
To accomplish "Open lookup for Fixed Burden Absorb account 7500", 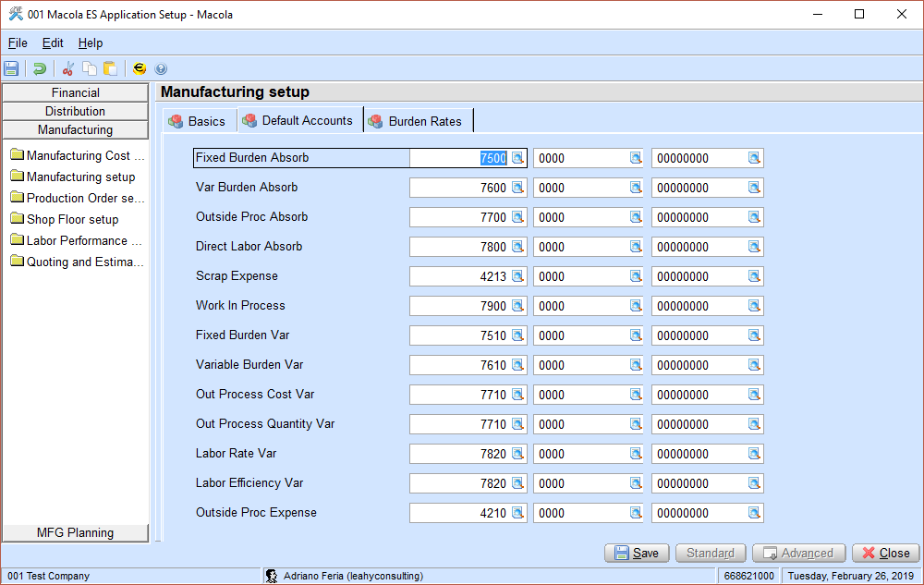I will click(517, 158).
